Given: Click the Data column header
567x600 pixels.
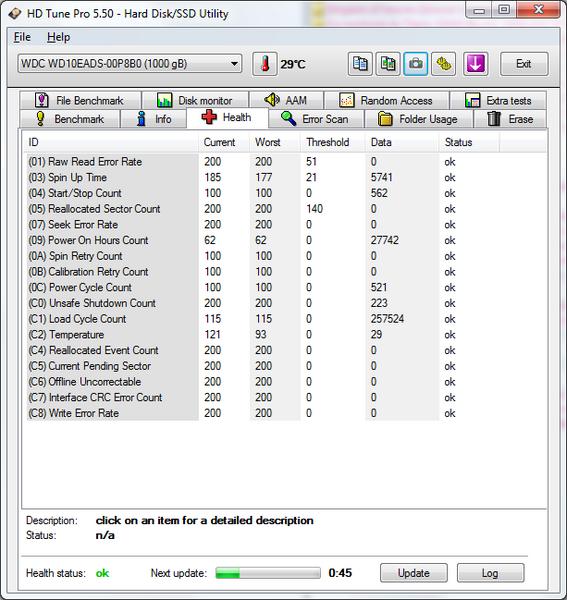Looking at the screenshot, I should [402, 142].
